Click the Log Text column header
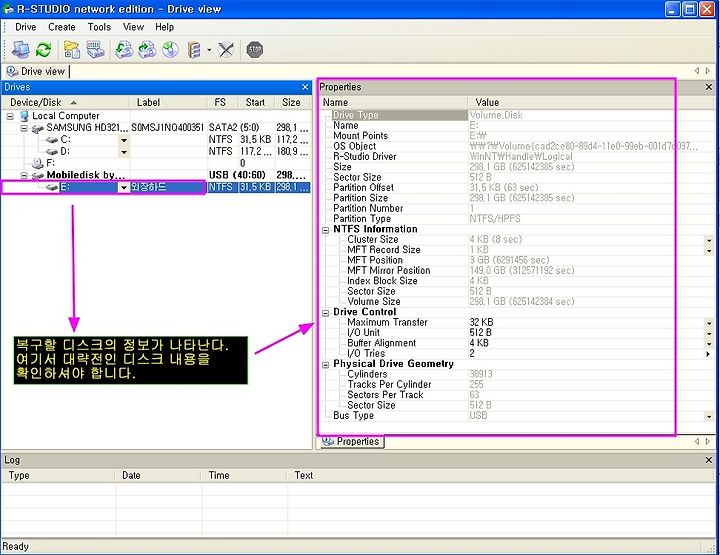The height and width of the screenshot is (555, 720). click(x=500, y=476)
